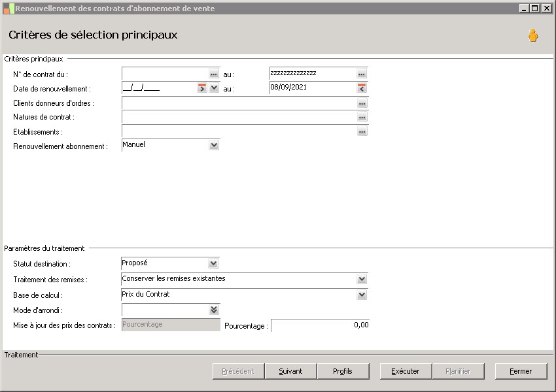Open the Natures de contrat lookup
This screenshot has width=556, height=392.
coord(362,118)
